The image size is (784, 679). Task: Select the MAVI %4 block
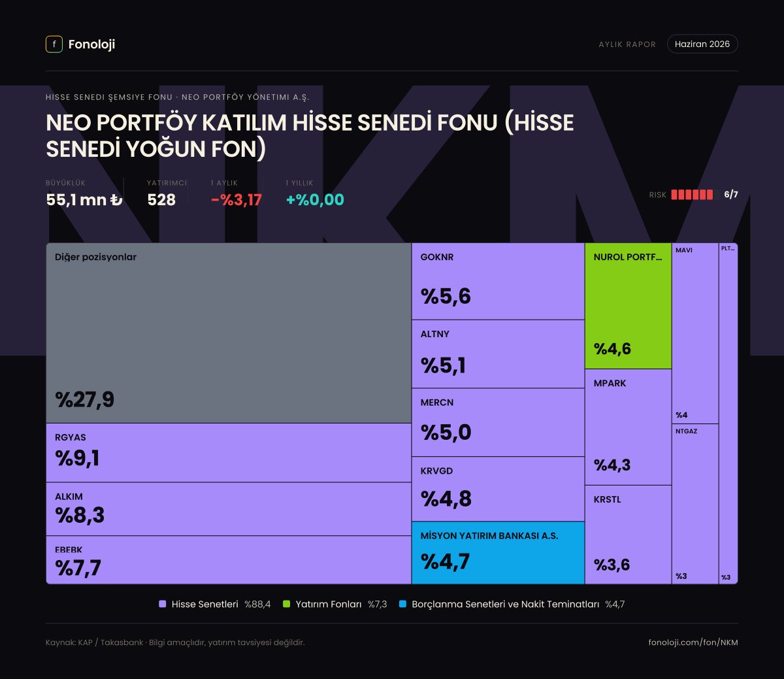pyautogui.click(x=695, y=333)
